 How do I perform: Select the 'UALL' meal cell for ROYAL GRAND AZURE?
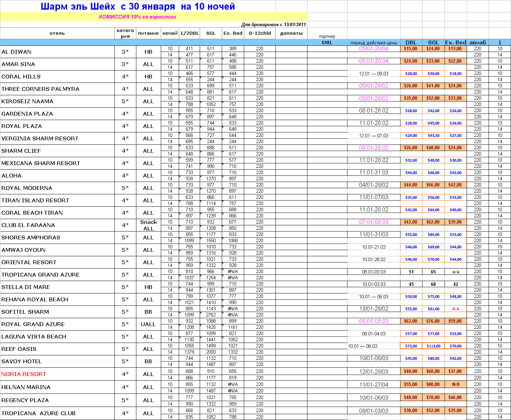pyautogui.click(x=148, y=324)
